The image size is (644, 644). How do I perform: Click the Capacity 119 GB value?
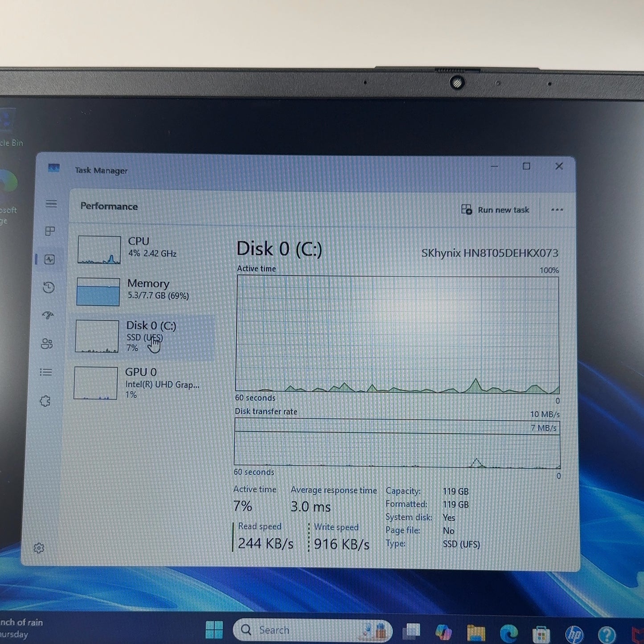[x=455, y=491]
